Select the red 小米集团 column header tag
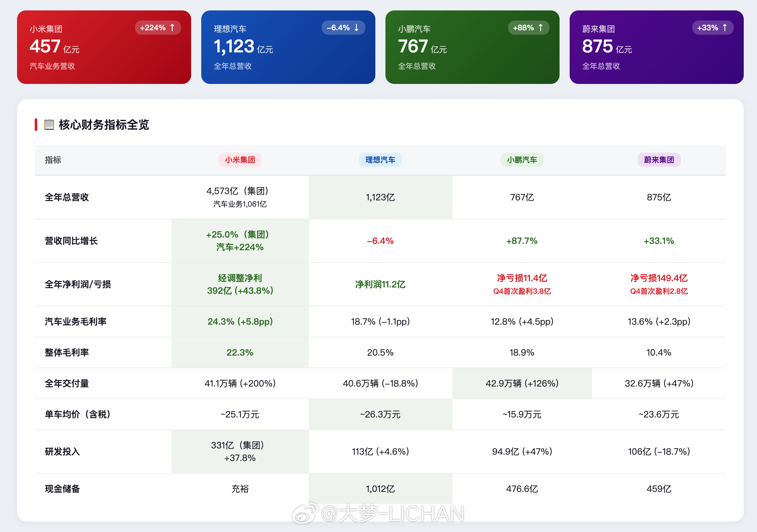Image resolution: width=757 pixels, height=532 pixels. pyautogui.click(x=240, y=160)
